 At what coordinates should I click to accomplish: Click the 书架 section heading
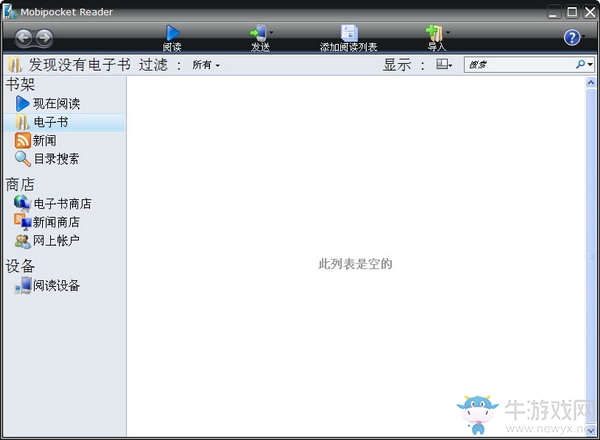20,85
